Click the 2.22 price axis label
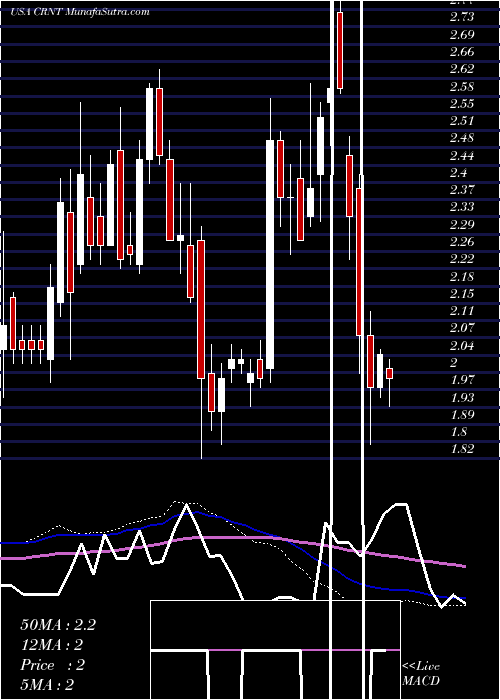This screenshot has height=700, width=500. (x=462, y=259)
